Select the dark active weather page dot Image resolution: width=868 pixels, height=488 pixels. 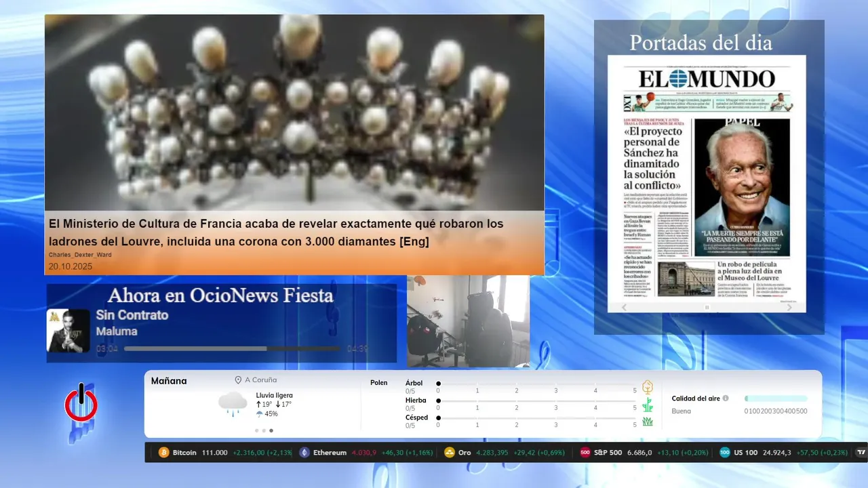point(271,430)
